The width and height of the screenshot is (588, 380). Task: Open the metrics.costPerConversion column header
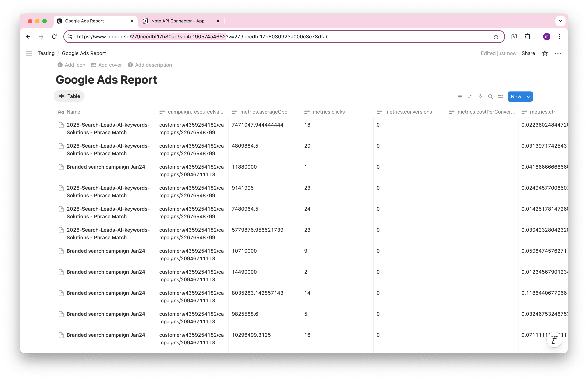tap(482, 112)
